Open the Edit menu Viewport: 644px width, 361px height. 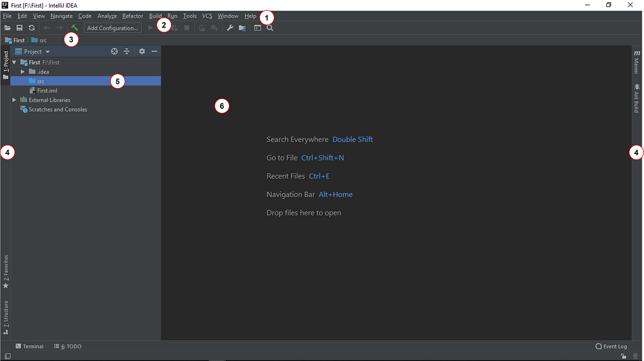(22, 16)
